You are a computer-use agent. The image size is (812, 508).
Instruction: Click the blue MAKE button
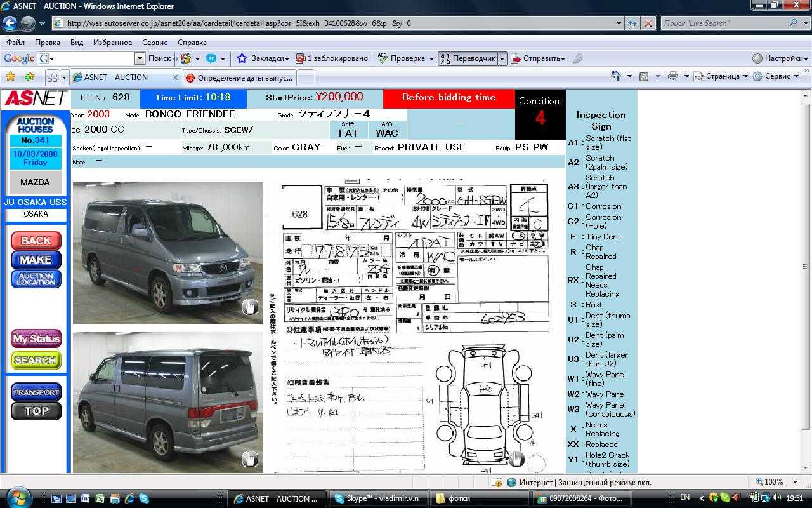tap(36, 260)
